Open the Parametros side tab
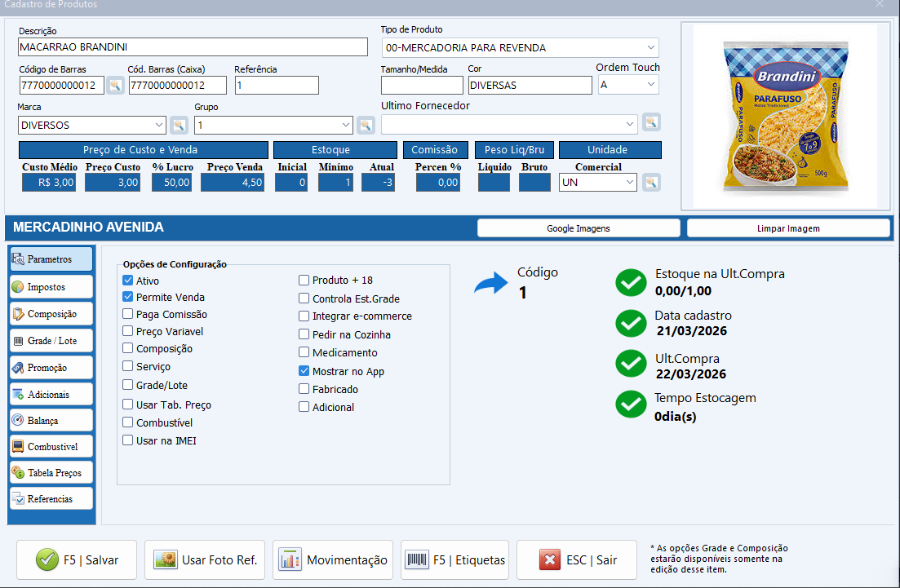The image size is (900, 588). pyautogui.click(x=51, y=259)
